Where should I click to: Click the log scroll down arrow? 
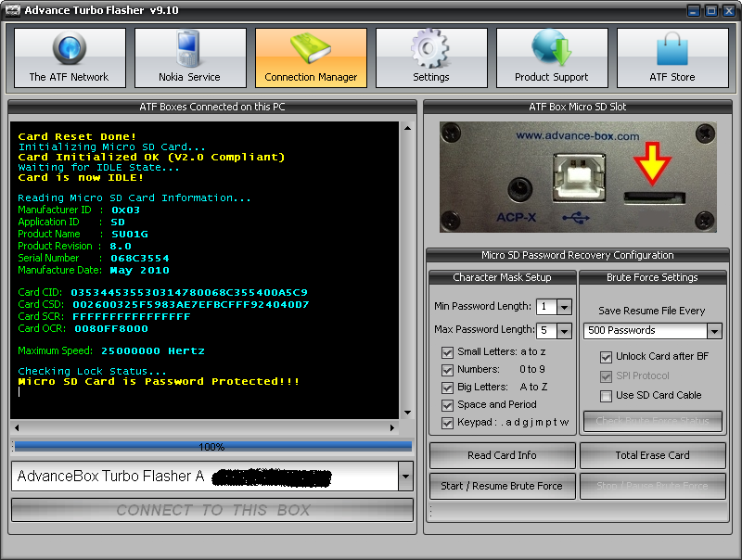click(x=407, y=413)
